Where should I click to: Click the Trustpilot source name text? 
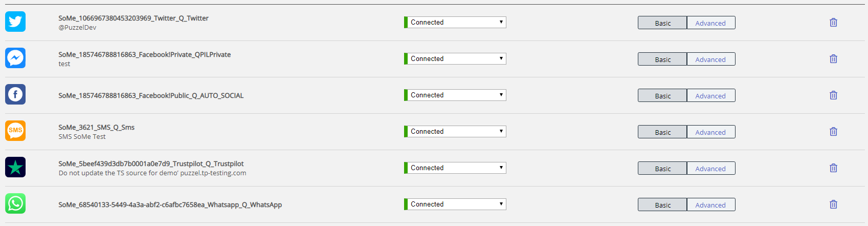(151, 164)
